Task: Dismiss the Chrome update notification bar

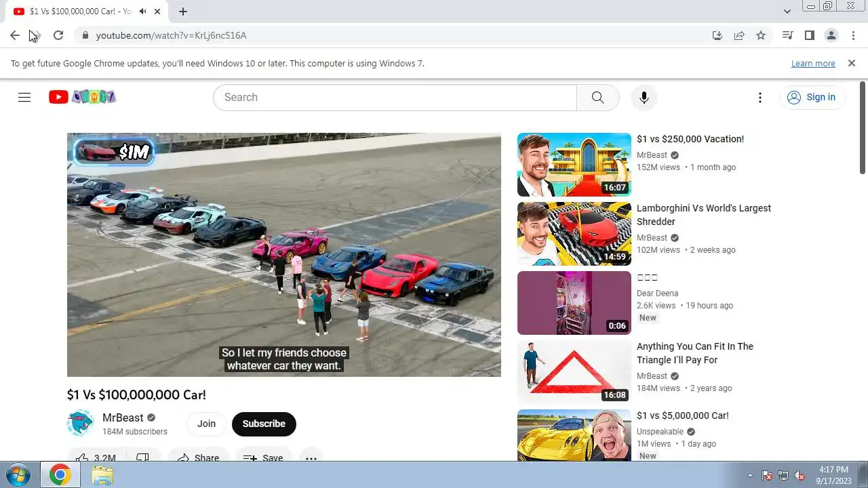Action: (852, 63)
